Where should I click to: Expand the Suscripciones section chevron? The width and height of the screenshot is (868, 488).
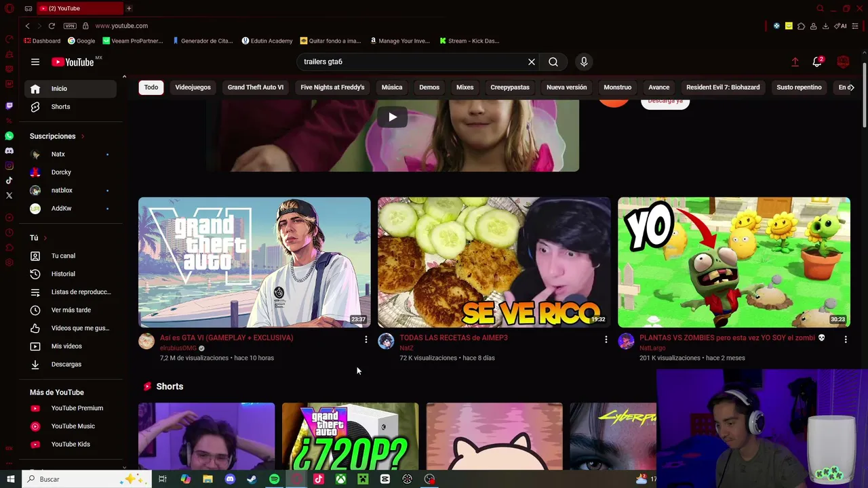coord(83,136)
